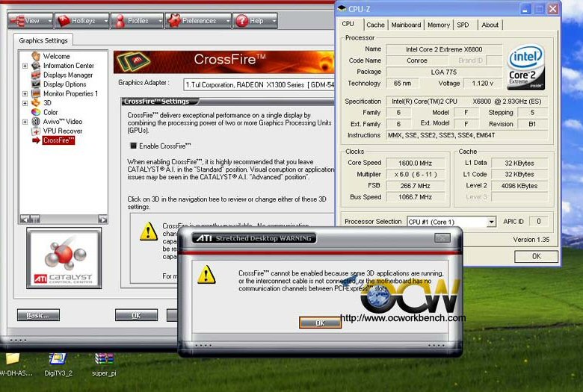Expand the 3D tree node
The height and width of the screenshot is (392, 583).
coord(25,103)
